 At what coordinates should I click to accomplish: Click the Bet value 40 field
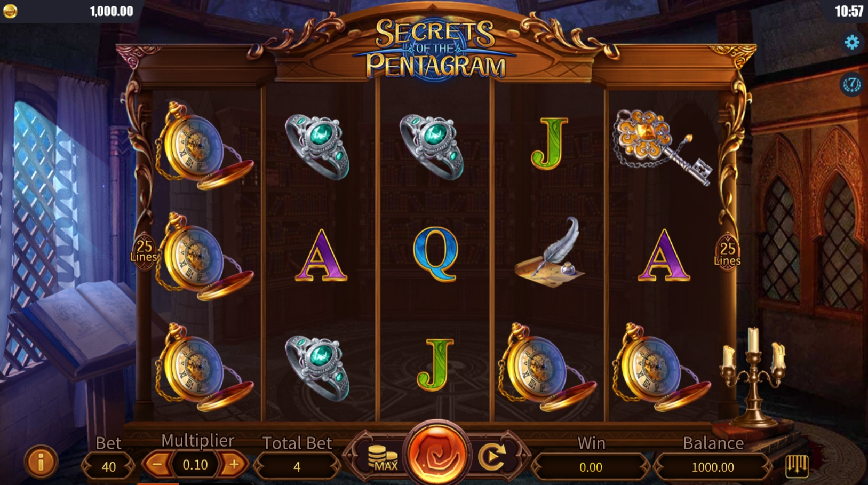pos(109,467)
